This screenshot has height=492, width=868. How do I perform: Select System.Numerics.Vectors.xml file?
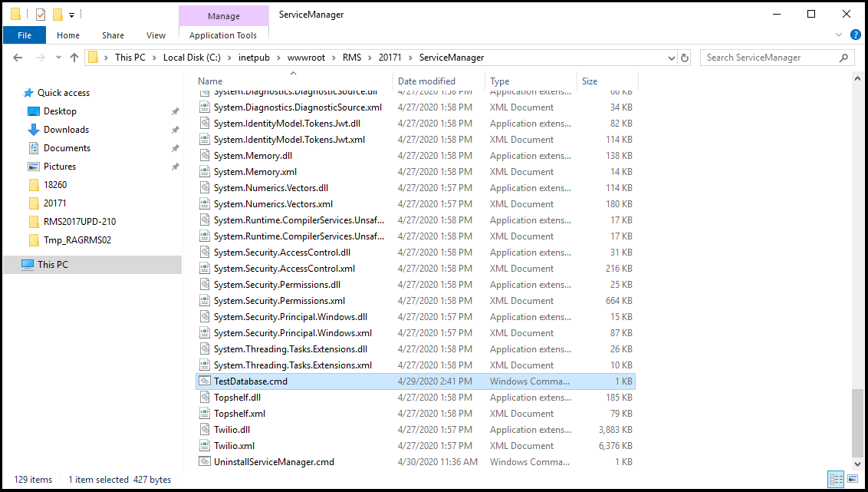click(x=273, y=204)
